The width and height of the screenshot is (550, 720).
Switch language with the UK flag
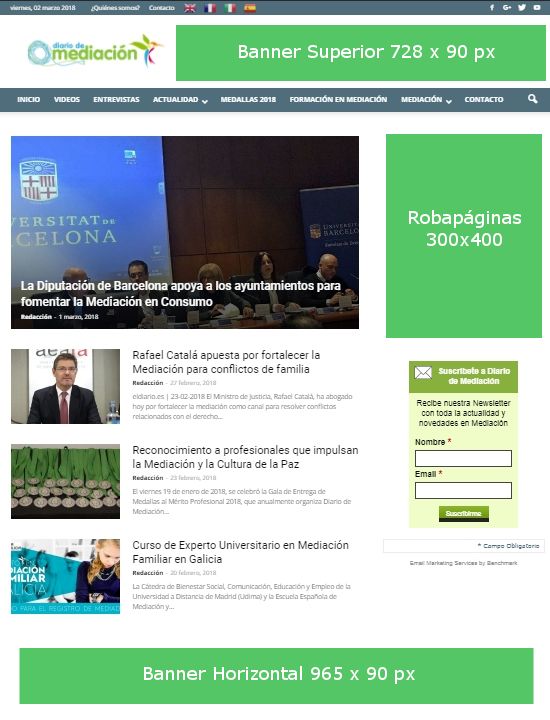pos(190,8)
